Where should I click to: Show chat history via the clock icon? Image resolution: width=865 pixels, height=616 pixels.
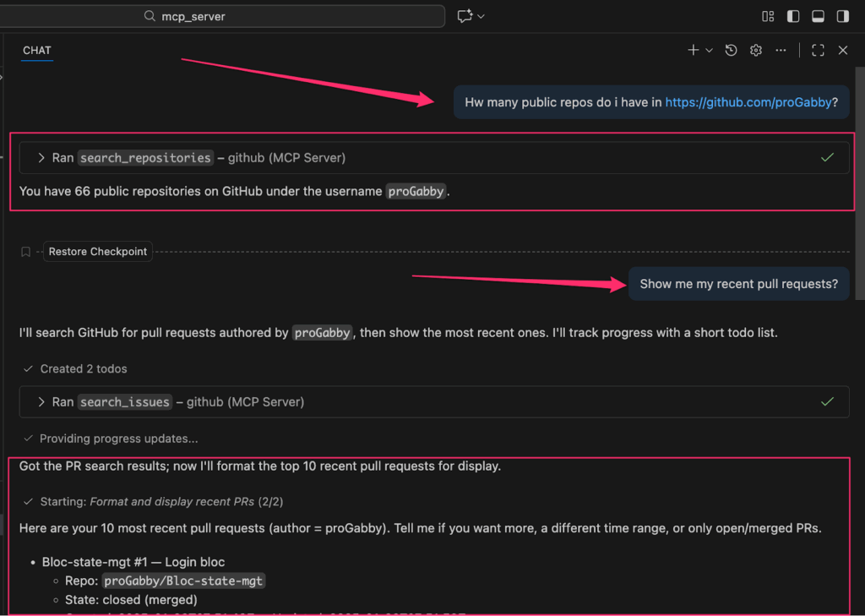[731, 50]
